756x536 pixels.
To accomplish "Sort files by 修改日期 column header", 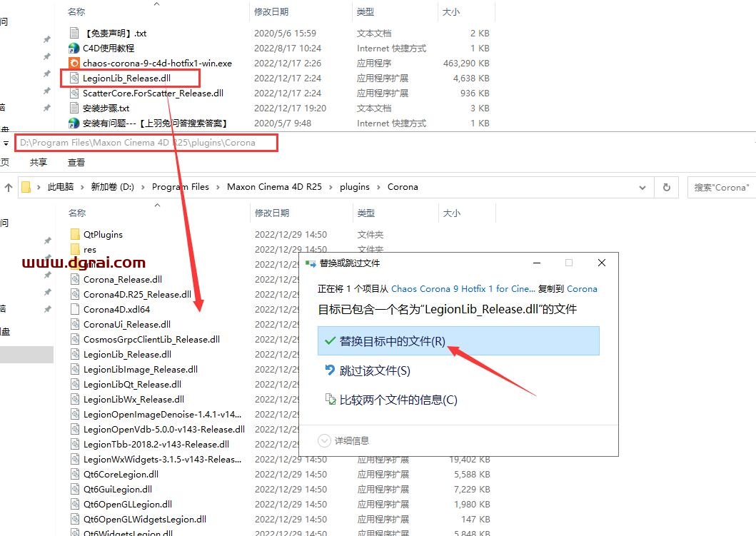I will [271, 213].
